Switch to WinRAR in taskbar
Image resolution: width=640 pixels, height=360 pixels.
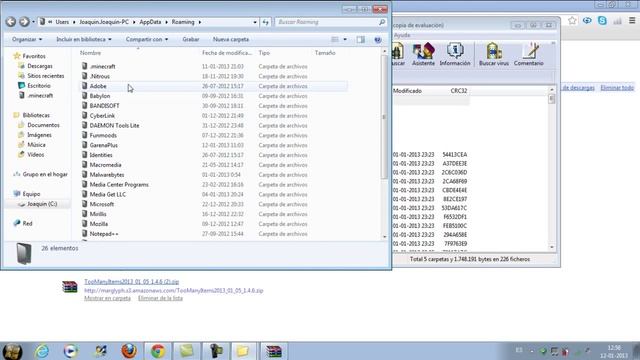(273, 351)
